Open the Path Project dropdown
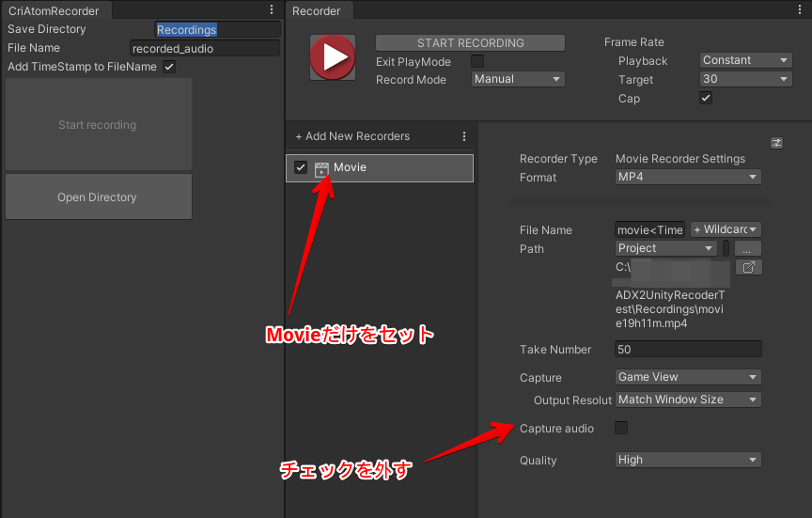The width and height of the screenshot is (812, 518). pyautogui.click(x=666, y=248)
